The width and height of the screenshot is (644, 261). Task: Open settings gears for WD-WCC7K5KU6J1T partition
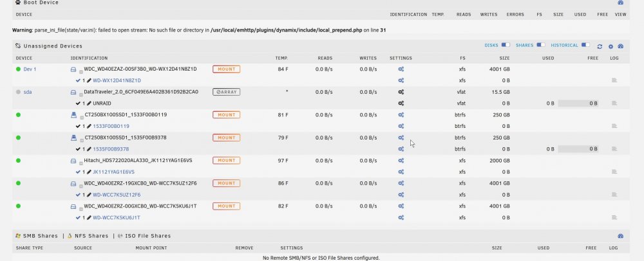401,218
